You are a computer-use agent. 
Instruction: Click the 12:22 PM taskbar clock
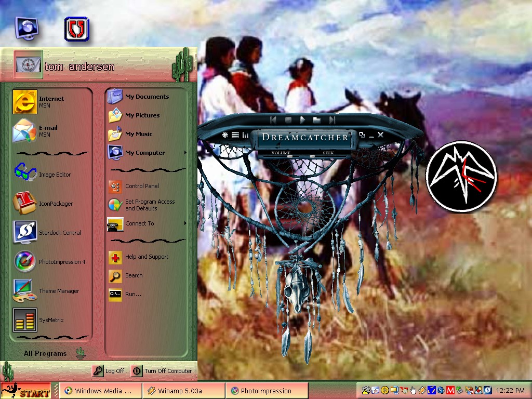tap(510, 391)
